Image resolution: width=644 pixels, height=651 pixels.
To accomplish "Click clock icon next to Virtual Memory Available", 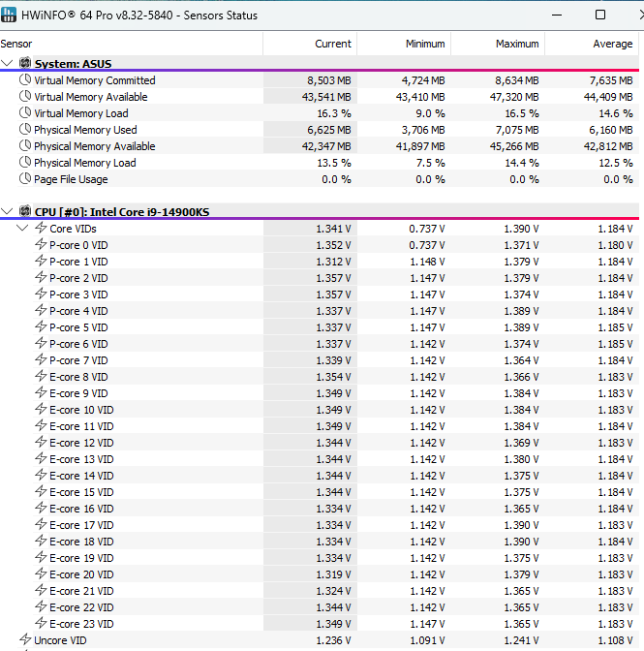I will coord(25,96).
